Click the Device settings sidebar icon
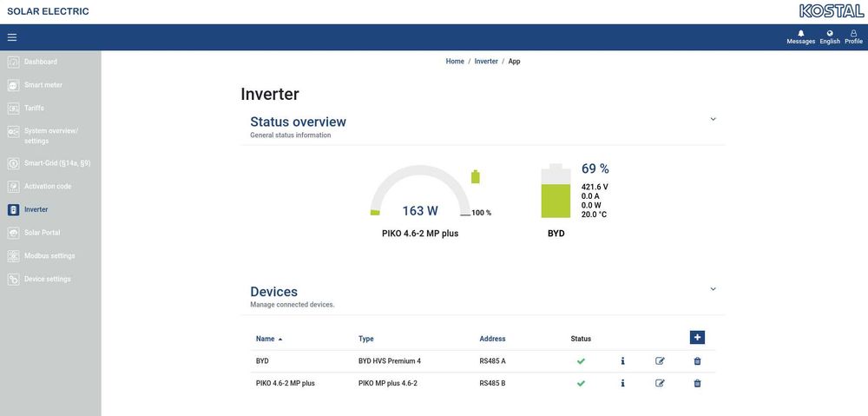This screenshot has height=416, width=868. tap(13, 280)
